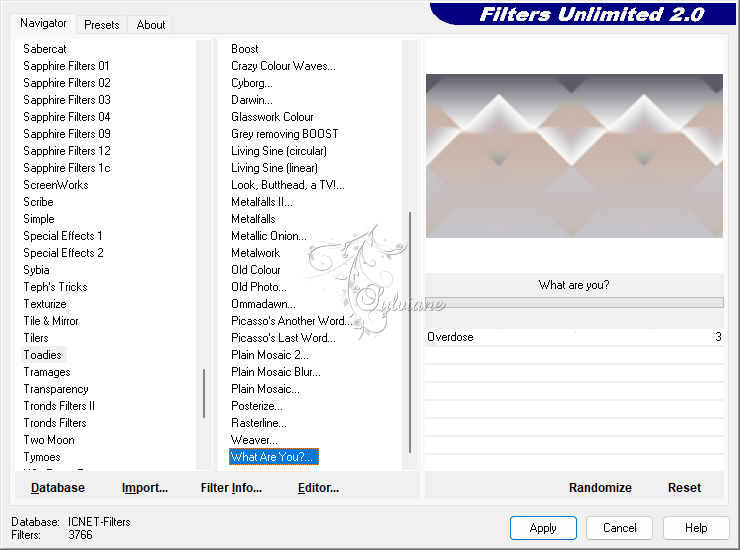The image size is (740, 550).
Task: Open the Editor... button
Action: tap(319, 488)
